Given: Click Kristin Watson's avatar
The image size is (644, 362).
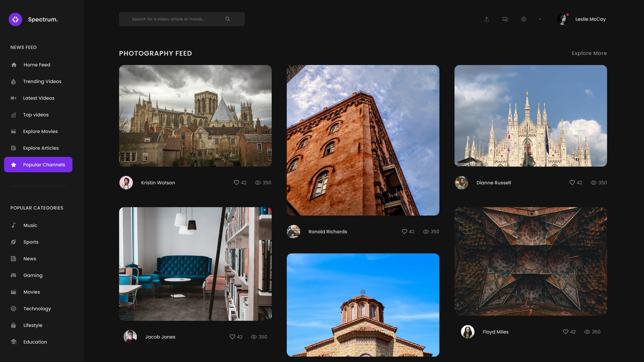Looking at the screenshot, I should click(126, 183).
